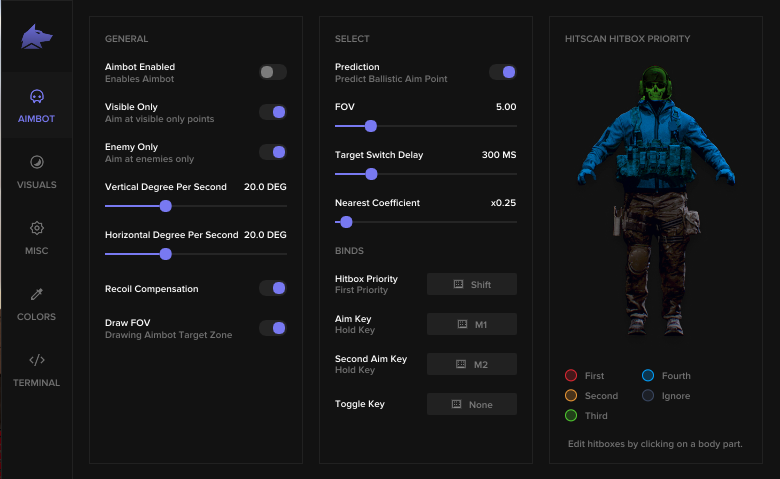
Task: Click the FOV slider handle
Action: [x=371, y=126]
